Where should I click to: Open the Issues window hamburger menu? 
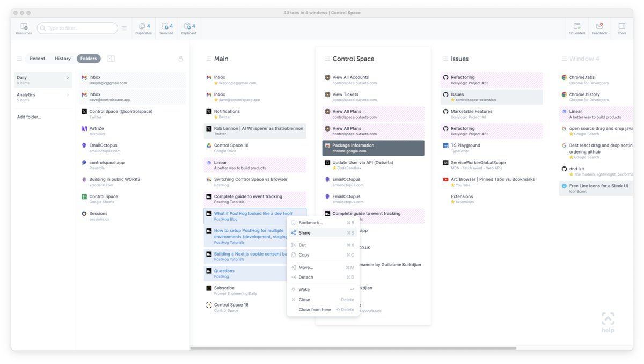point(445,59)
